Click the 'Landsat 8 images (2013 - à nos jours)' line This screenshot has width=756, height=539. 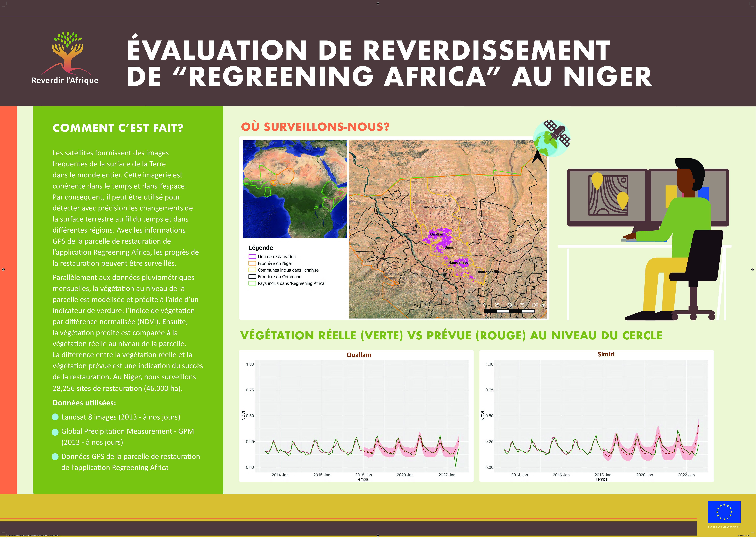point(121,417)
